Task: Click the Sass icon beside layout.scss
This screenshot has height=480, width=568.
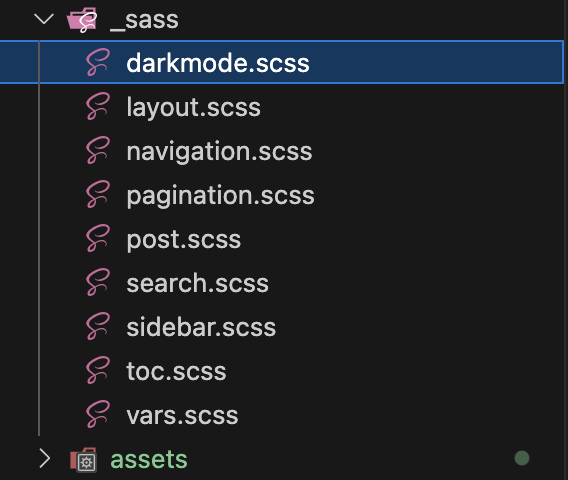Action: [98, 106]
